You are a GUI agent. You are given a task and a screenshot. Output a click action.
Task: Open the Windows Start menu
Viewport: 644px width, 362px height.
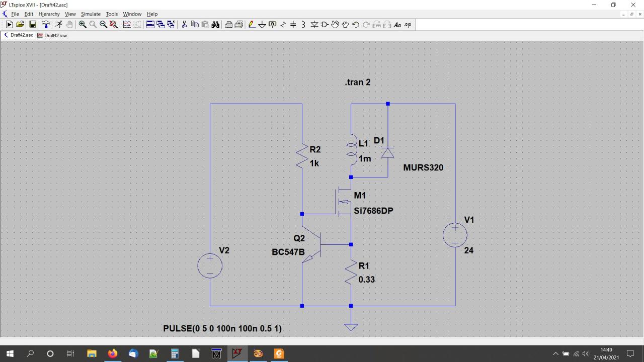point(10,353)
